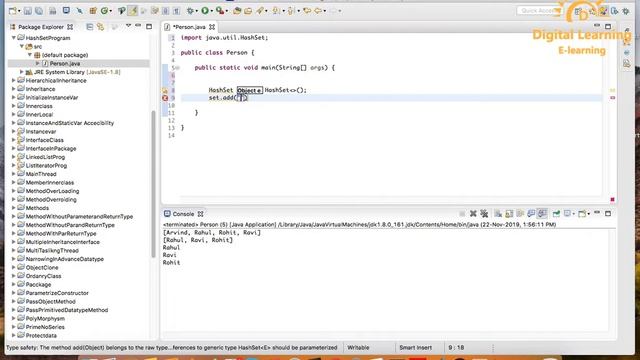Click Remove All Terminated Launches icon
Screen dimensions: 640x360
tap(484, 213)
